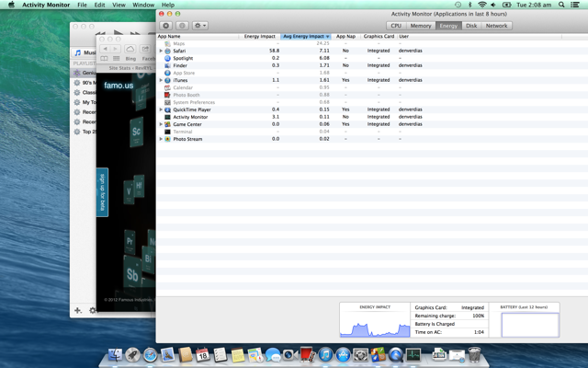
Task: Click the add playlist plus button in iTunes
Action: [77, 310]
